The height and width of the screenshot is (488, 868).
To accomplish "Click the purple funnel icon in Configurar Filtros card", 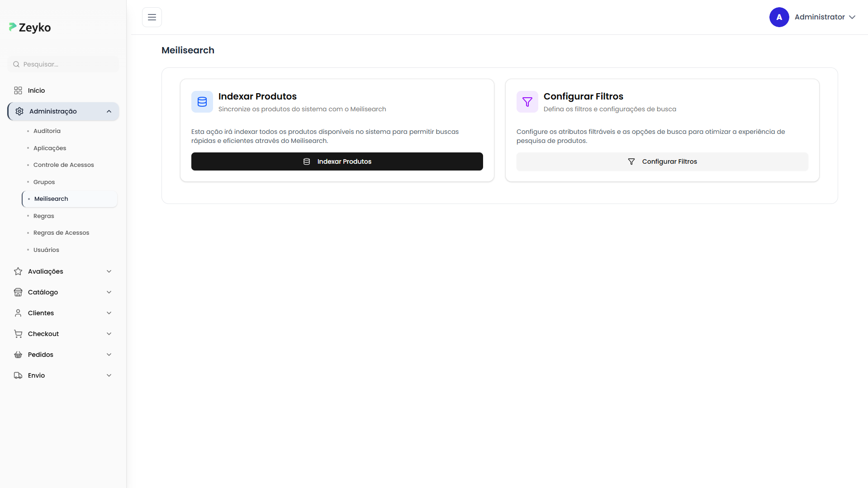I will pyautogui.click(x=527, y=102).
